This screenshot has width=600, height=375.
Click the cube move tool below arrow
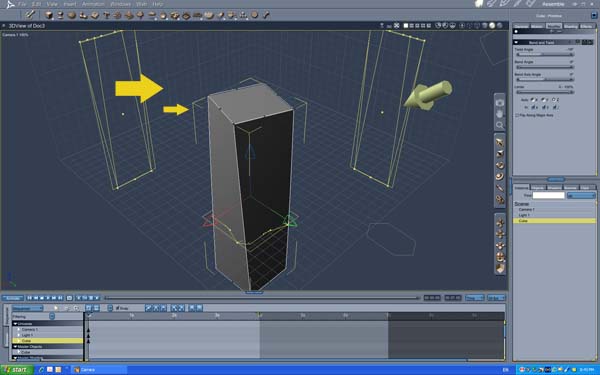click(x=499, y=154)
